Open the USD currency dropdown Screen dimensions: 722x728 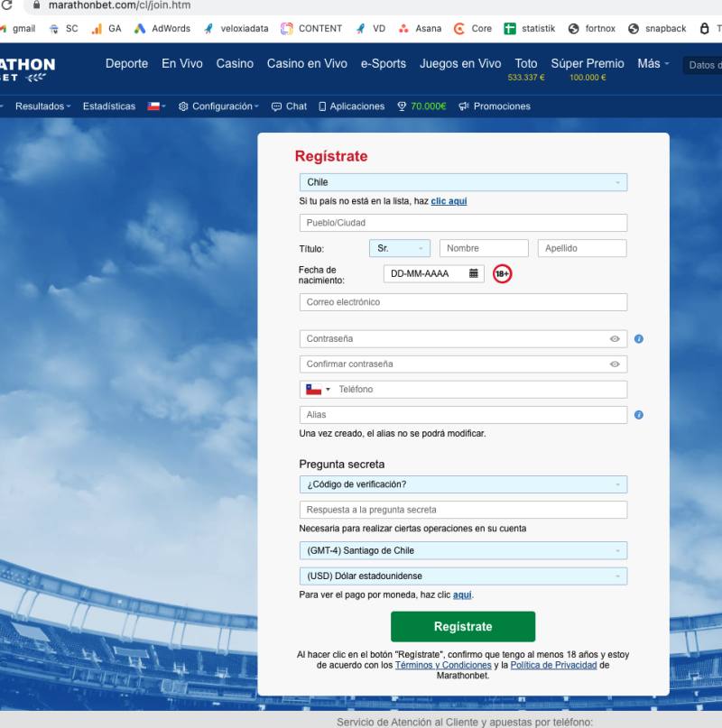pos(463,576)
